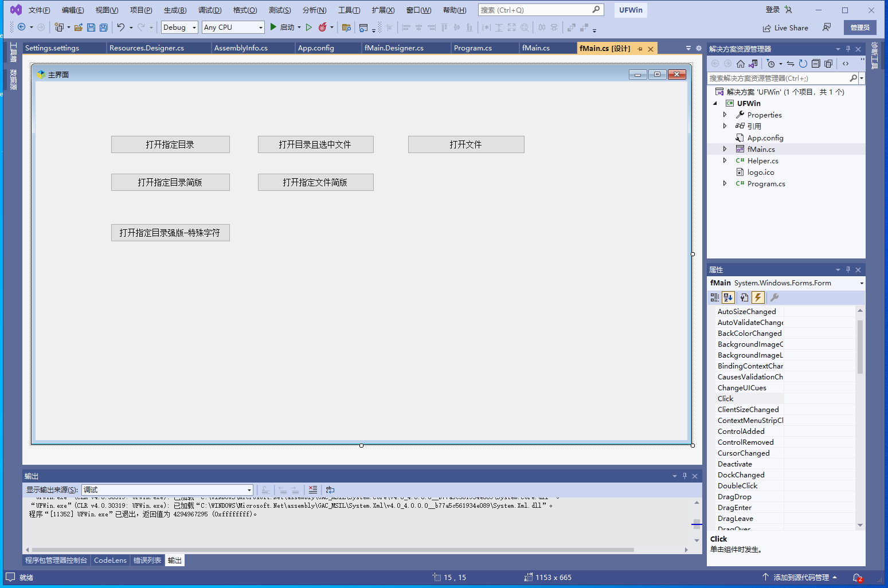Click the Undo arrow icon

point(121,28)
